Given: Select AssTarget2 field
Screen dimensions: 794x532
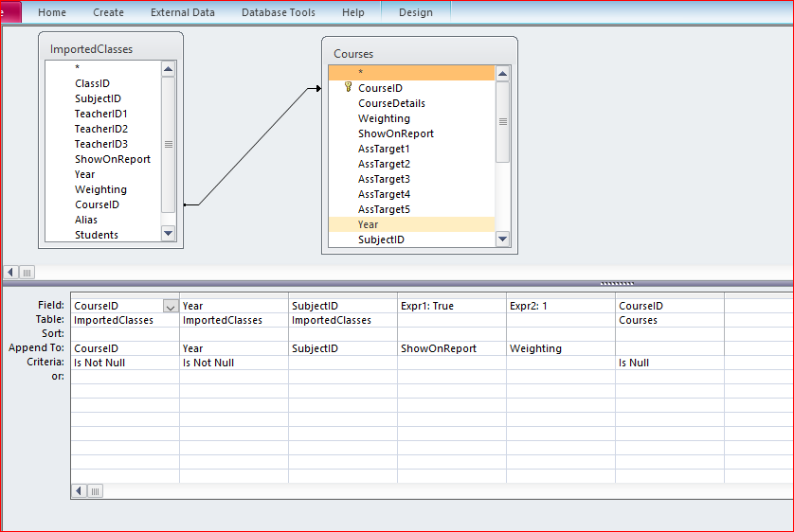Looking at the screenshot, I should (x=411, y=164).
